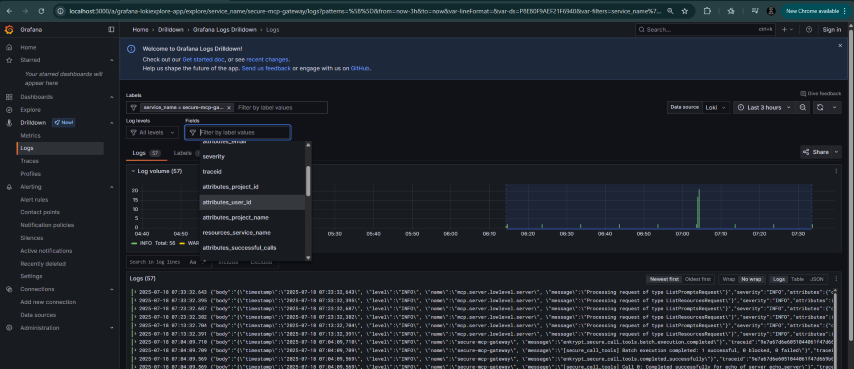Image resolution: width=854 pixels, height=369 pixels.
Task: Click the Administration gear icon
Action: [9, 328]
